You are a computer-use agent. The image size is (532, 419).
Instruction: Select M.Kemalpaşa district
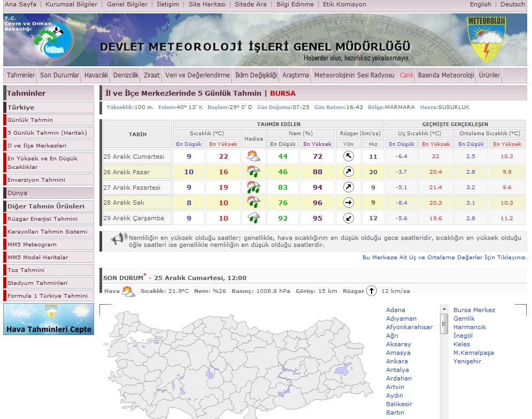coord(473,353)
